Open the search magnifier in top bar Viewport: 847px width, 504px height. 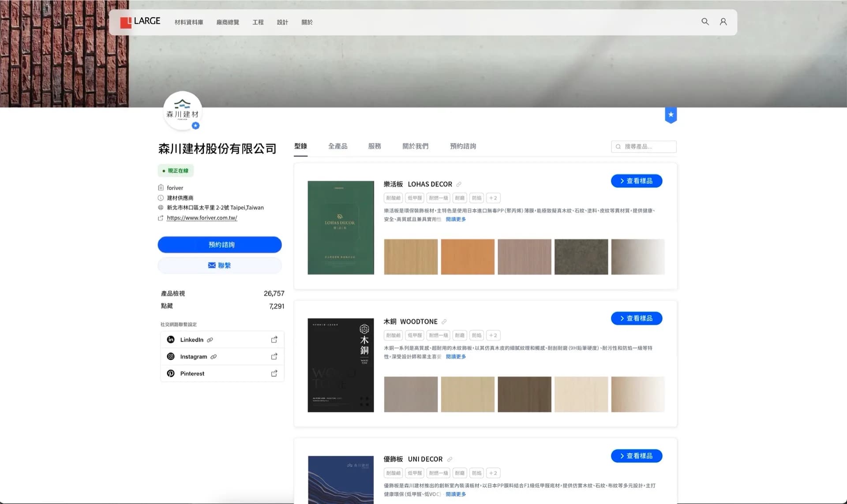tap(705, 22)
